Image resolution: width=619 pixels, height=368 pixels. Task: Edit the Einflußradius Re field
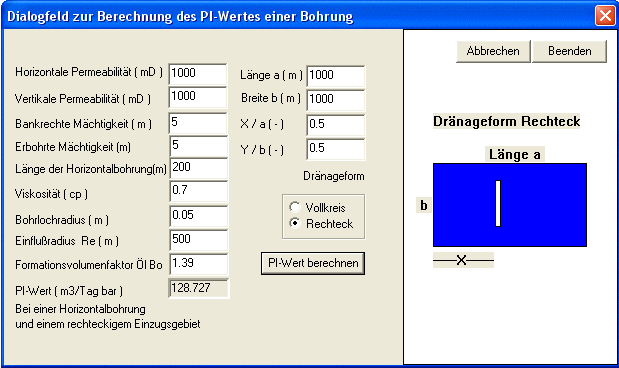tap(199, 240)
